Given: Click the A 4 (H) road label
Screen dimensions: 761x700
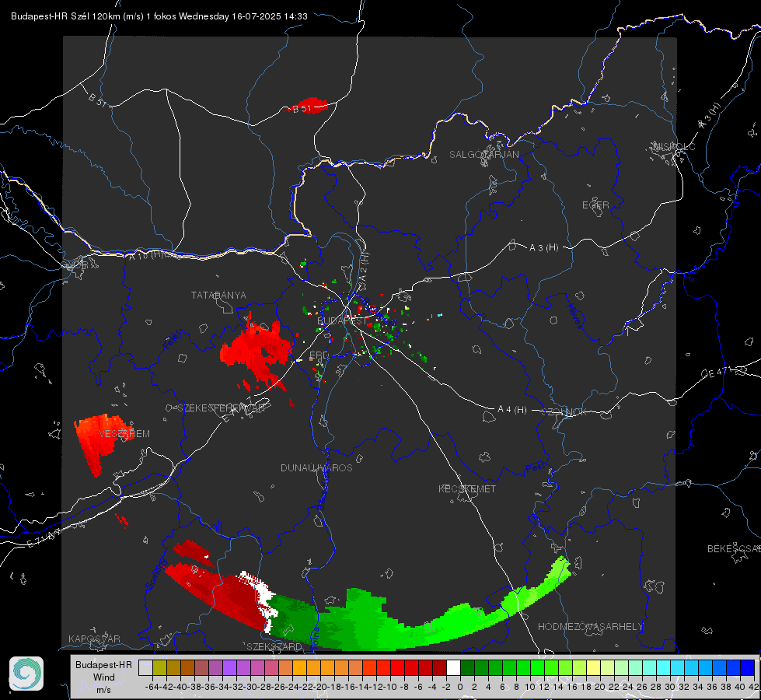Looking at the screenshot, I should [x=512, y=410].
